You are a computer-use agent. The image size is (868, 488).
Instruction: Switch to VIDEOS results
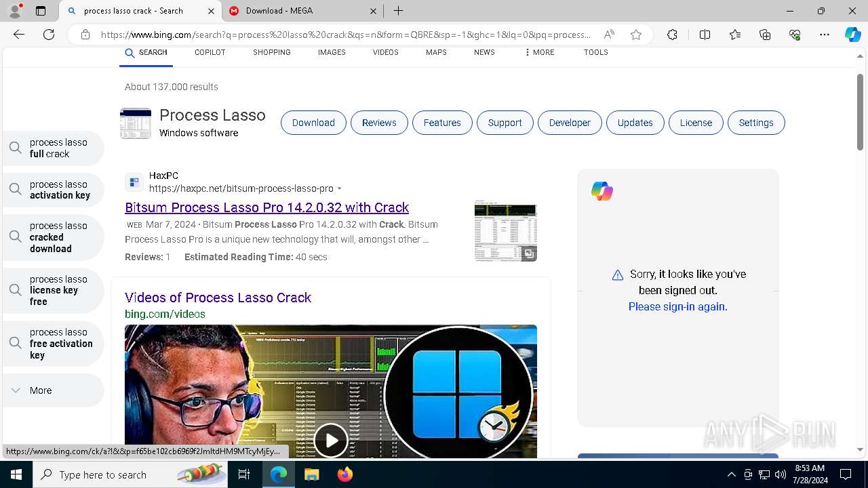tap(386, 53)
